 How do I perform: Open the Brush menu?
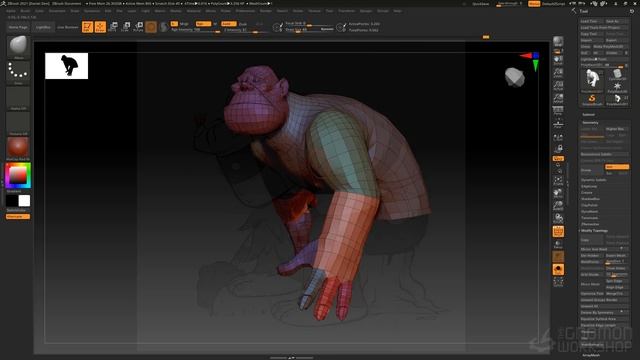tap(25, 11)
